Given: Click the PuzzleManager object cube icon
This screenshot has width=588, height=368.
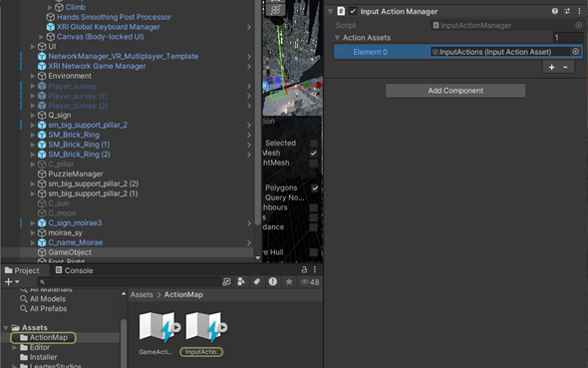Looking at the screenshot, I should tap(42, 175).
